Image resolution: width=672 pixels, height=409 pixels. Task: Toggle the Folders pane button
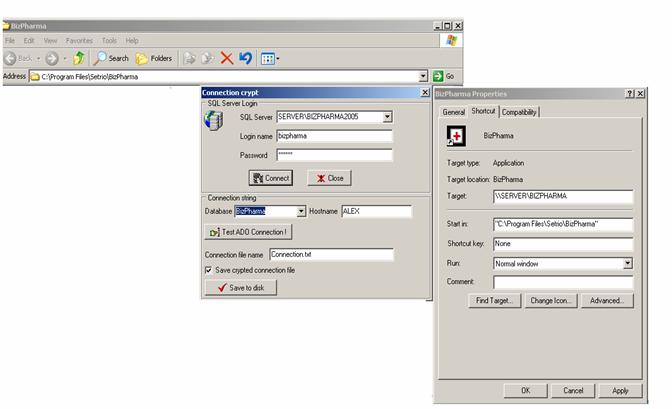coord(154,58)
